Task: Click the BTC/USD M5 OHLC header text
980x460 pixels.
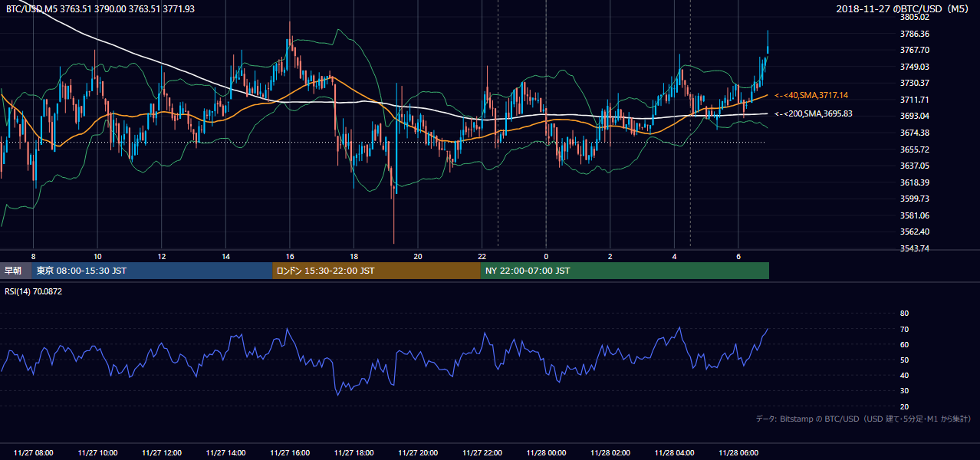Action: (x=100, y=9)
